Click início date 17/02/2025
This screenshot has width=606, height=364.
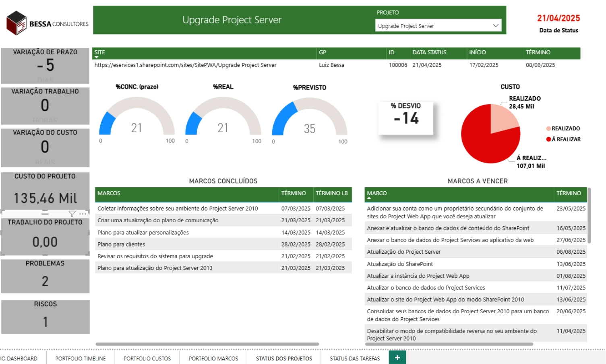point(484,65)
